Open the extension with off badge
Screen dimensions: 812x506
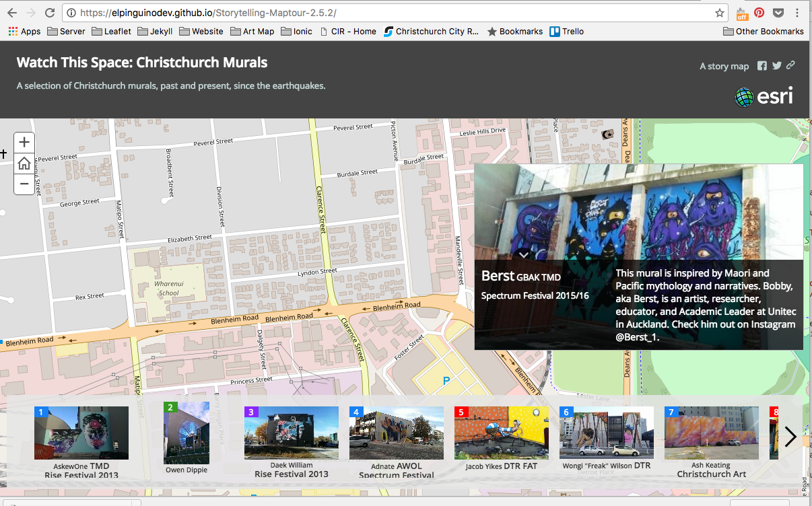click(x=741, y=13)
